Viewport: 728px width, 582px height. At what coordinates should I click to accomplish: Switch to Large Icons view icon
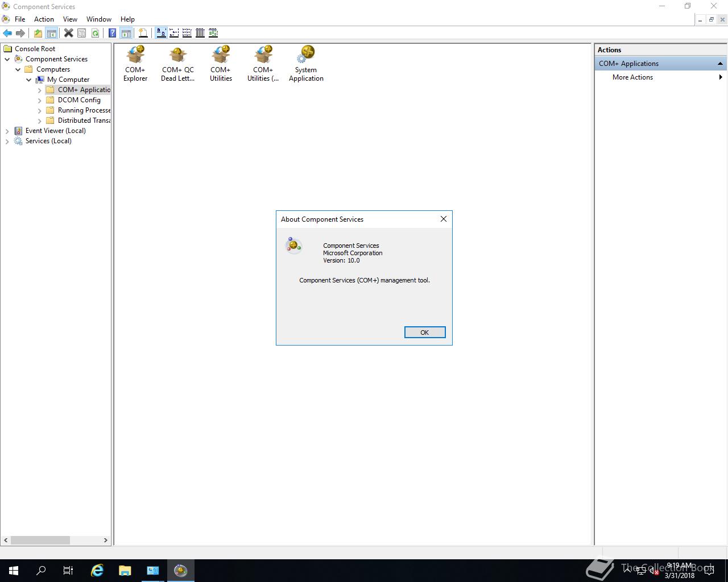(161, 33)
